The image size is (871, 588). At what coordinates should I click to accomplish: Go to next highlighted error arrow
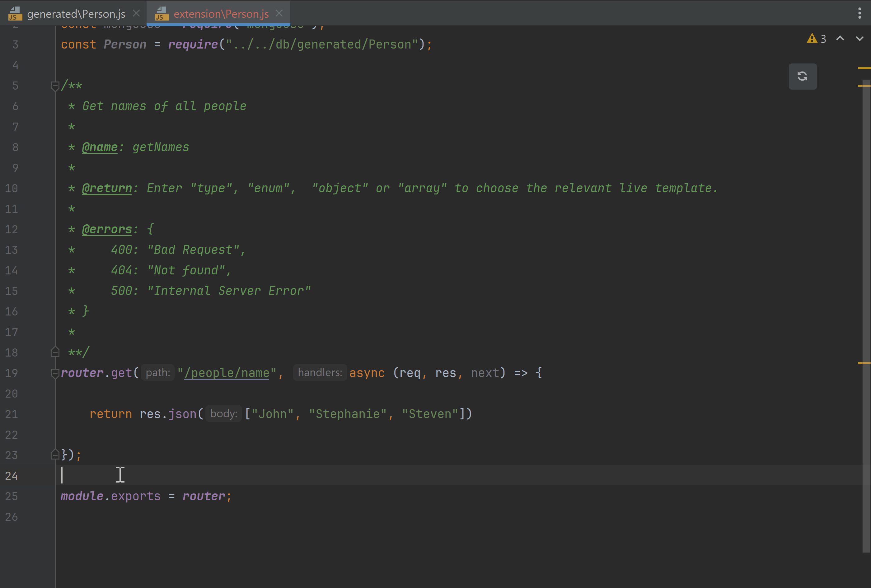tap(859, 39)
